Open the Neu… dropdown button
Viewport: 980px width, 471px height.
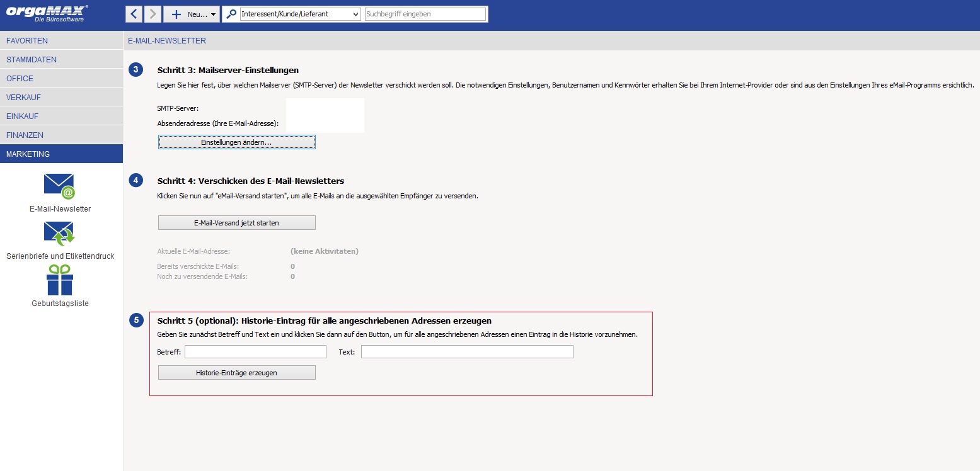192,14
